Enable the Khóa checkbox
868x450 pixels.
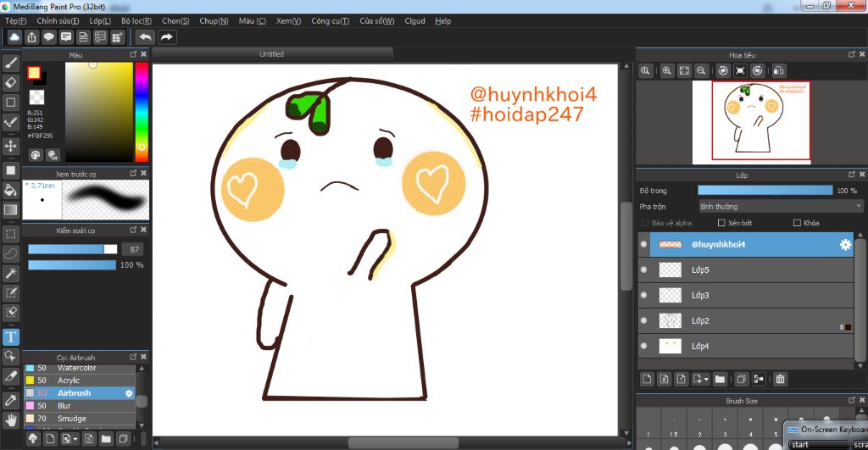click(797, 223)
